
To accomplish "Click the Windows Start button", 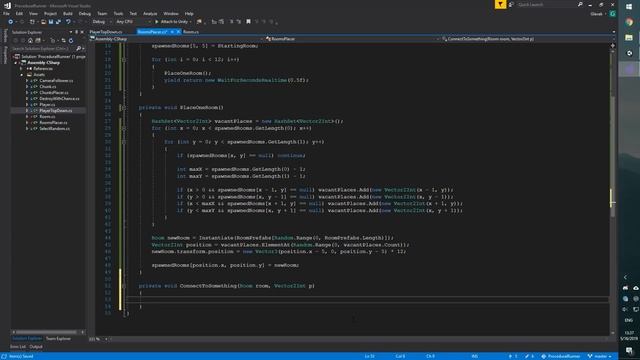I will pyautogui.click(x=629, y=7).
